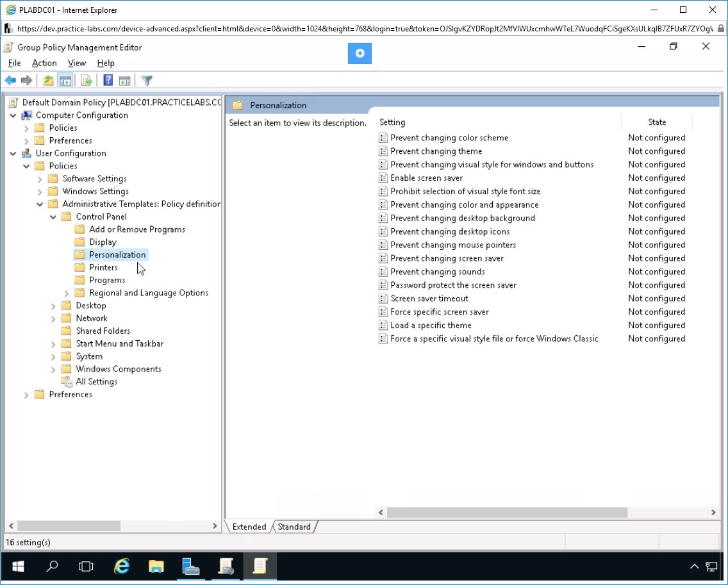Select the Screen saver timeout policy
Image resolution: width=728 pixels, height=585 pixels.
tap(429, 299)
